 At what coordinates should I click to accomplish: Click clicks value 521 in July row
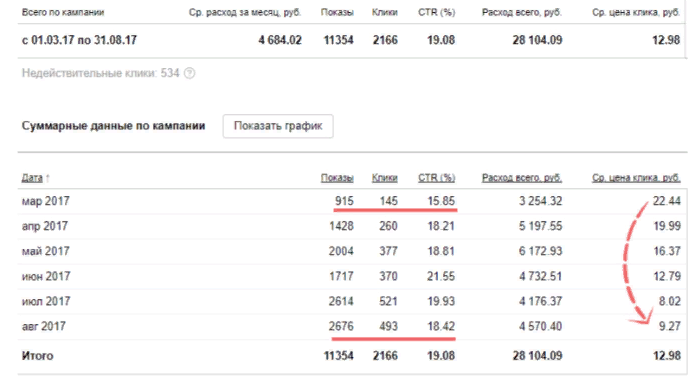click(388, 302)
